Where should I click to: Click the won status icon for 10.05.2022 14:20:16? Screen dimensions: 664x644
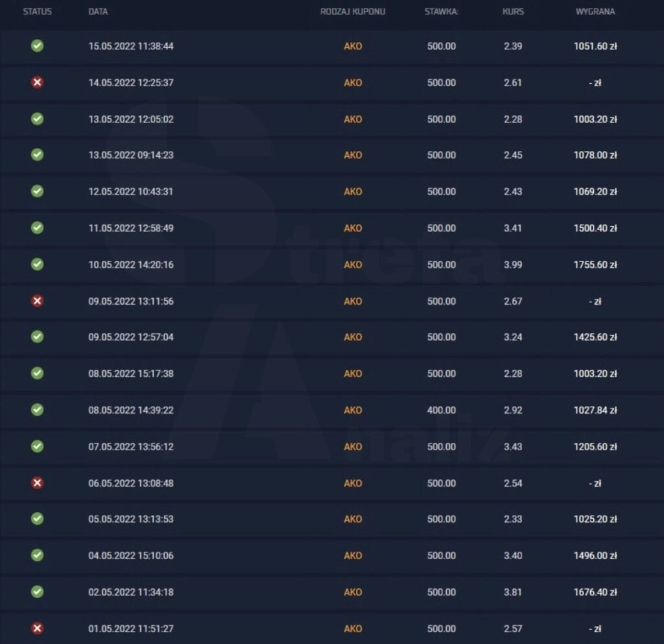[37, 264]
